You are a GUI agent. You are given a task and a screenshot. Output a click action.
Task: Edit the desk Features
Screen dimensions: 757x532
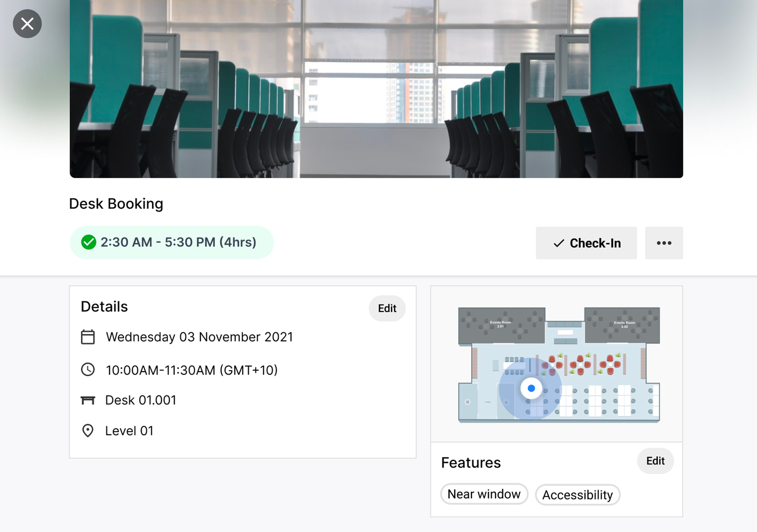(655, 461)
